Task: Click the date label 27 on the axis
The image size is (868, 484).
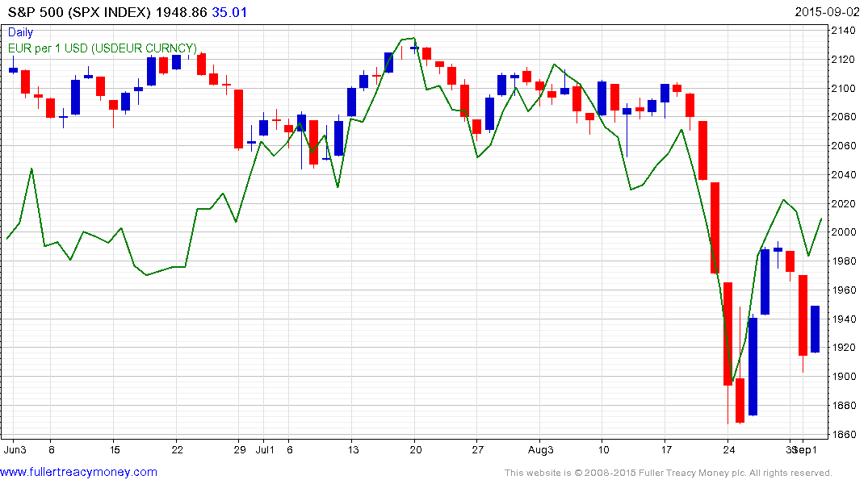Action: (x=478, y=449)
